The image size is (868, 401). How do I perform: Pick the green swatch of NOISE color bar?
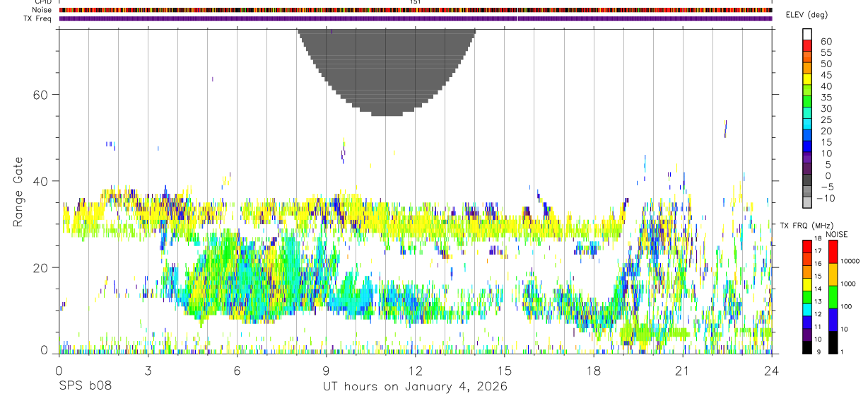[x=832, y=296]
